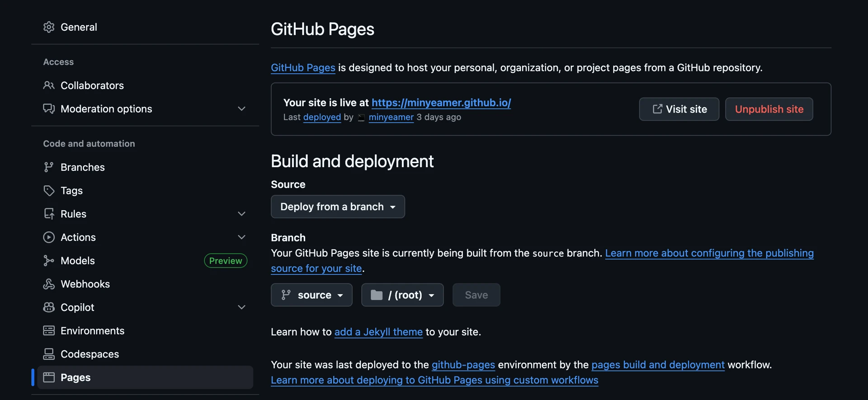Click the GitHub Pages documentation link

pos(303,68)
